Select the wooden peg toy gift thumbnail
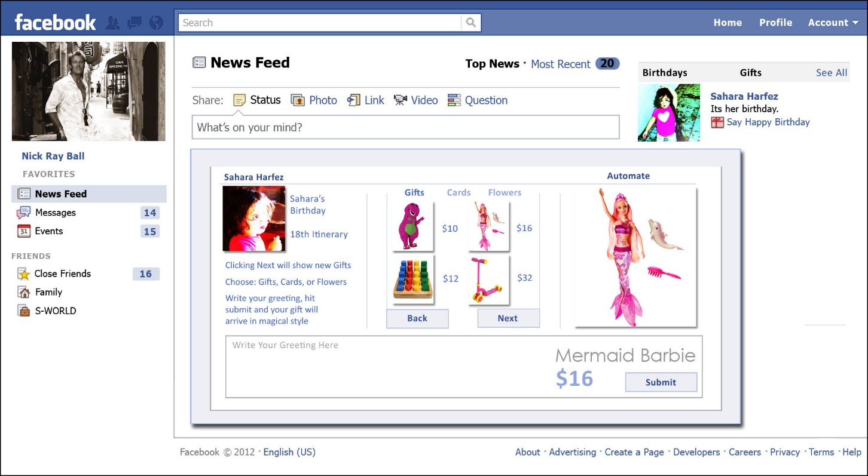The width and height of the screenshot is (868, 476). [413, 280]
